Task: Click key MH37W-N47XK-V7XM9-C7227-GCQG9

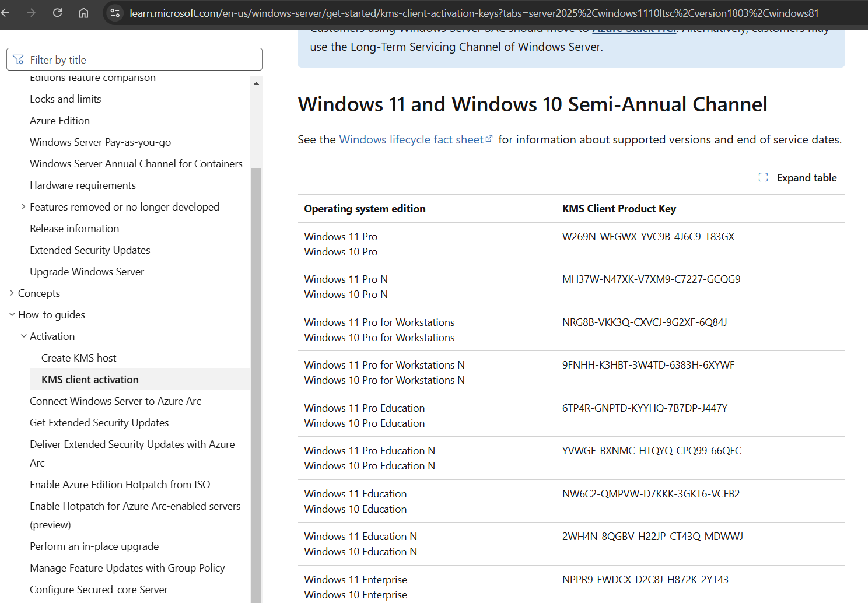Action: [651, 279]
